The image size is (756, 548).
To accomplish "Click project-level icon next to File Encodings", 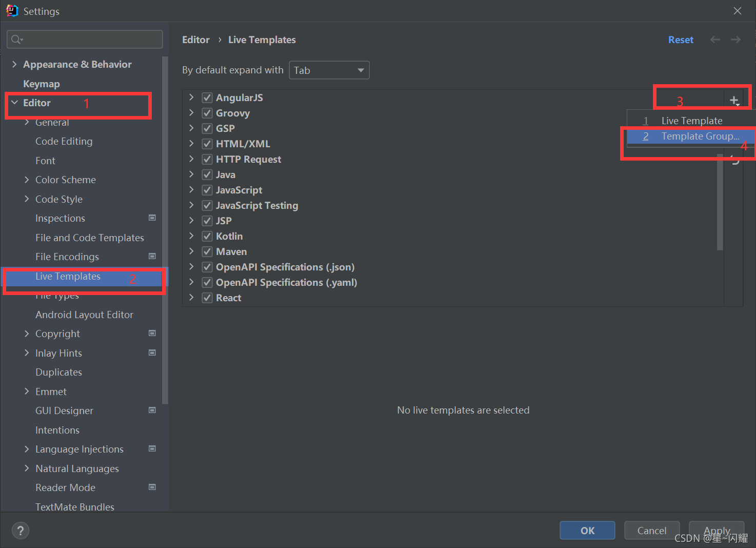I will coord(152,256).
